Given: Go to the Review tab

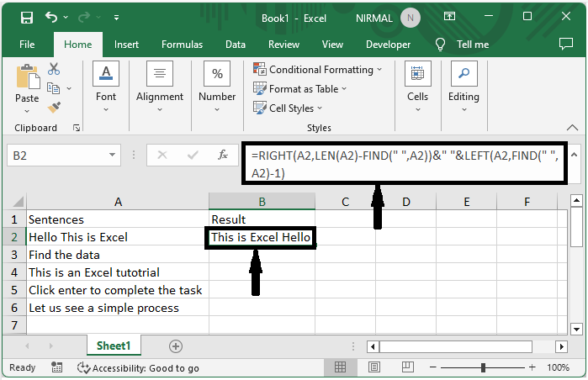Looking at the screenshot, I should 283,45.
